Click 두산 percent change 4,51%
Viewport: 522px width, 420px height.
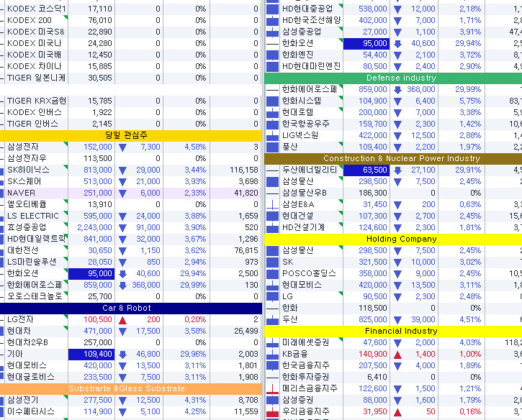pos(470,319)
